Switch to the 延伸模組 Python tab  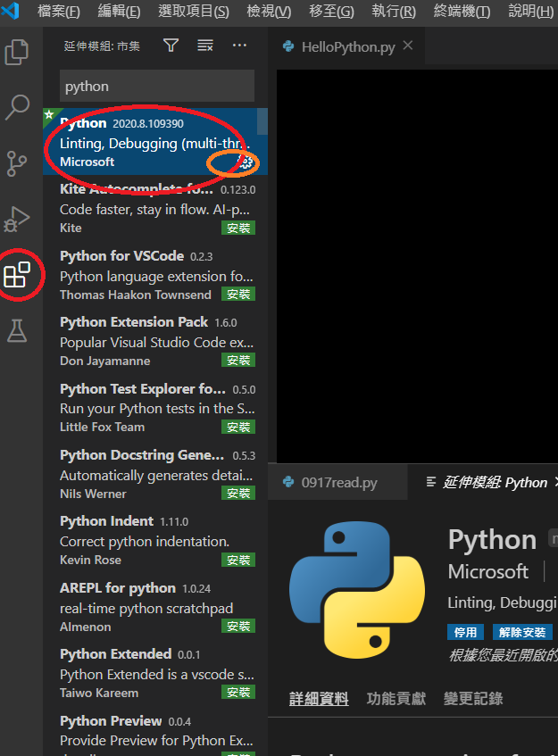487,482
